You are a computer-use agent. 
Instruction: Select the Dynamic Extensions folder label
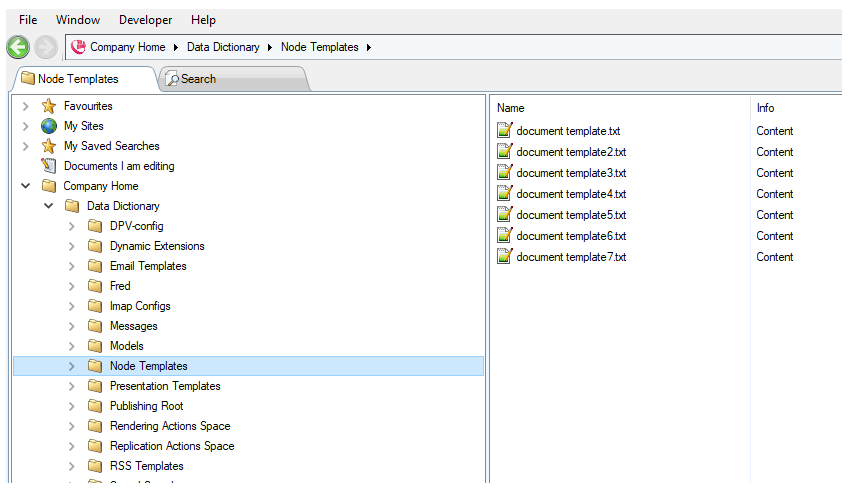pyautogui.click(x=157, y=246)
